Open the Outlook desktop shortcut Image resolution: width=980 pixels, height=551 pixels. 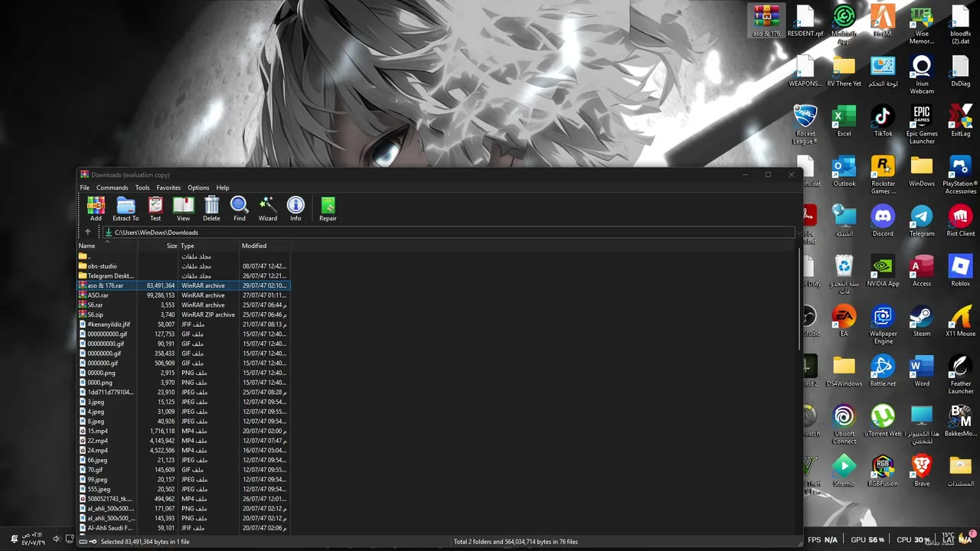coord(844,170)
